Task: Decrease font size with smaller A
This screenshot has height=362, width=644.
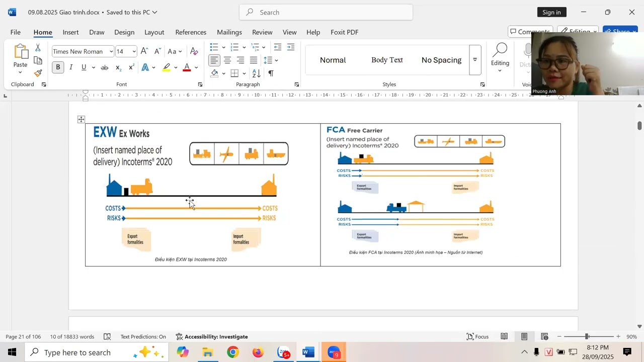Action: pos(157,51)
